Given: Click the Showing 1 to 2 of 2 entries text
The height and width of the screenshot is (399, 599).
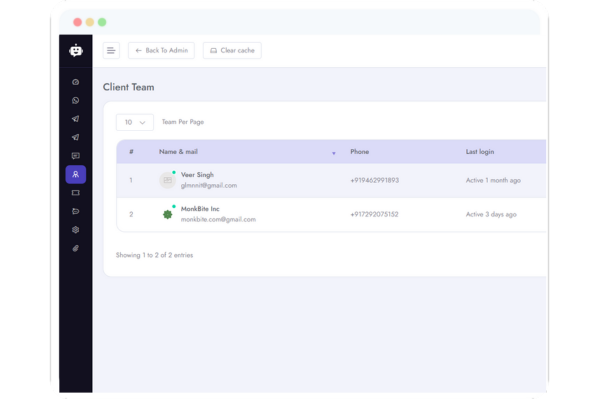Looking at the screenshot, I should pyautogui.click(x=154, y=255).
